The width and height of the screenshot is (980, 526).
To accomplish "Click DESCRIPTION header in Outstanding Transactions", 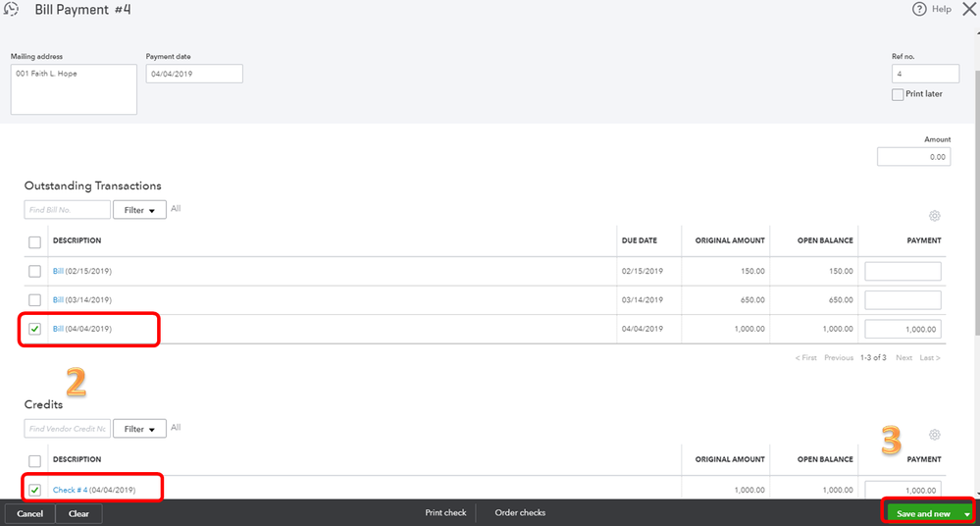I will point(77,240).
